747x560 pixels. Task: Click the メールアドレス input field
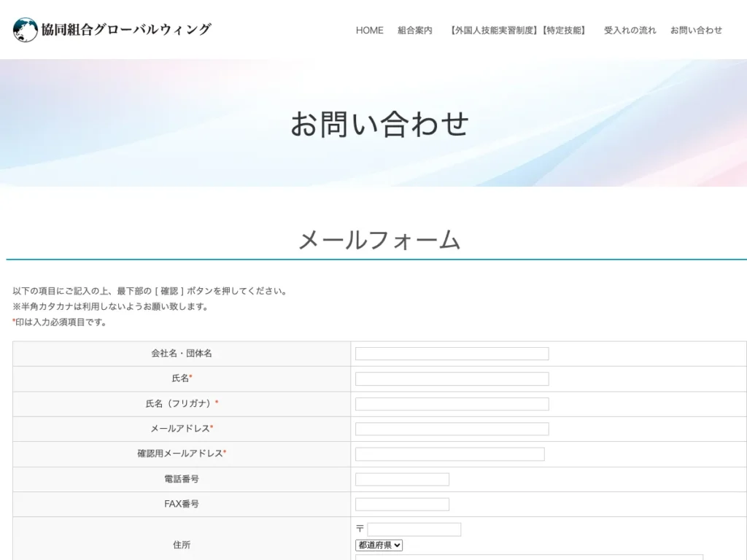point(452,429)
